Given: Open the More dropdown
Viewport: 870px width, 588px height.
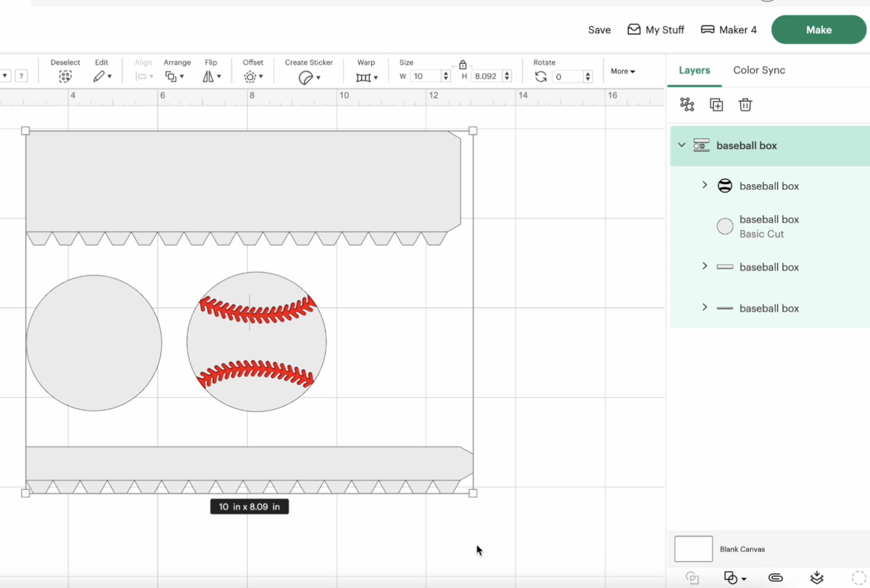Looking at the screenshot, I should (623, 71).
